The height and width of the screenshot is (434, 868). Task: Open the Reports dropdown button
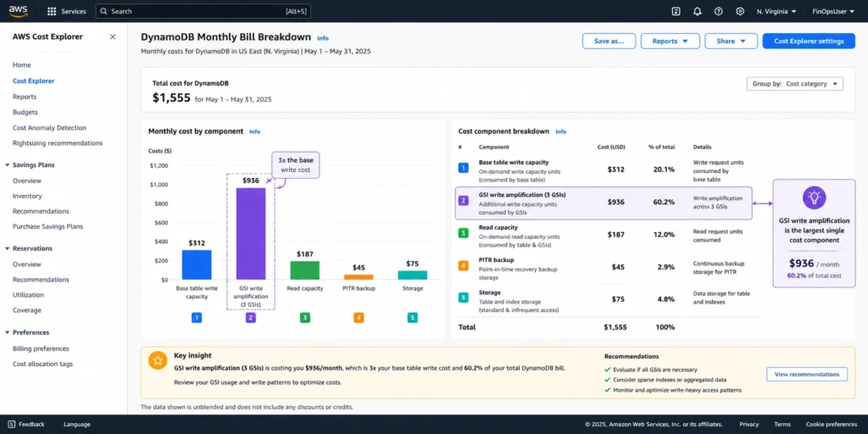click(x=670, y=41)
